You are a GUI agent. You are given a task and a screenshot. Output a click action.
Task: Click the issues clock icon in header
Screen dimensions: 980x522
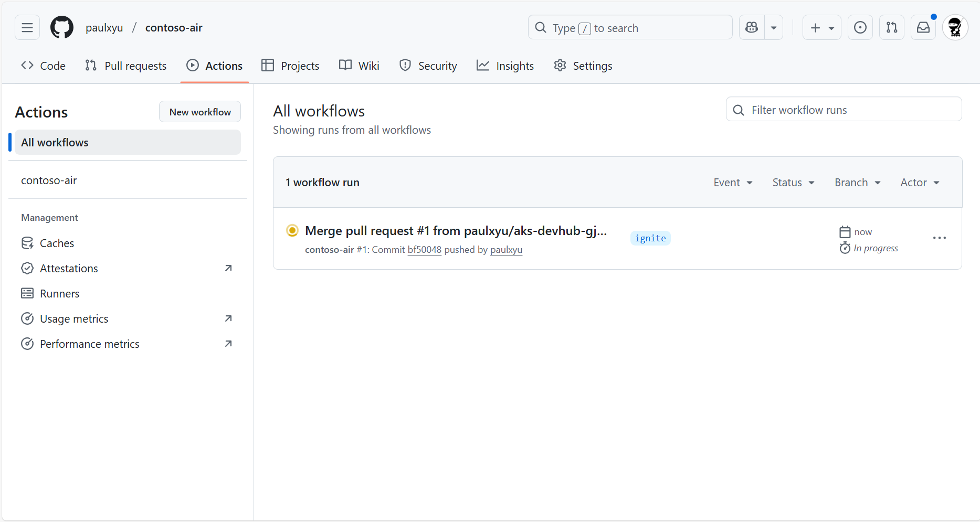860,27
